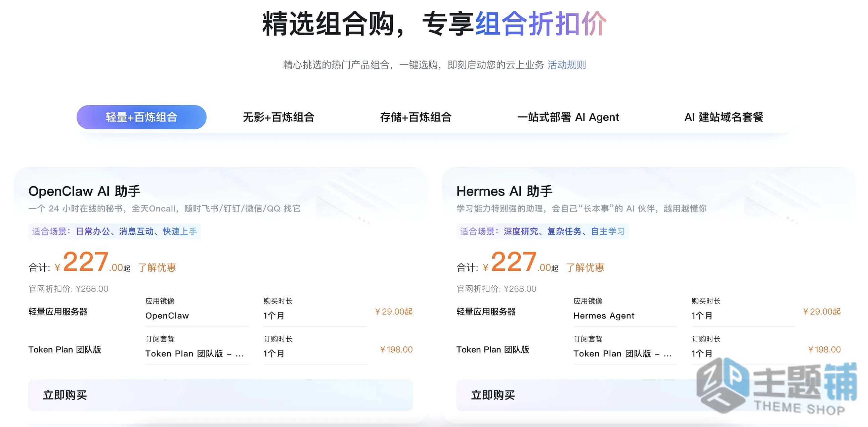Viewport: 868px width, 427px height.
Task: Click 适合场景 tag 日常办公、消息互动、快速上手
Action: click(x=115, y=231)
